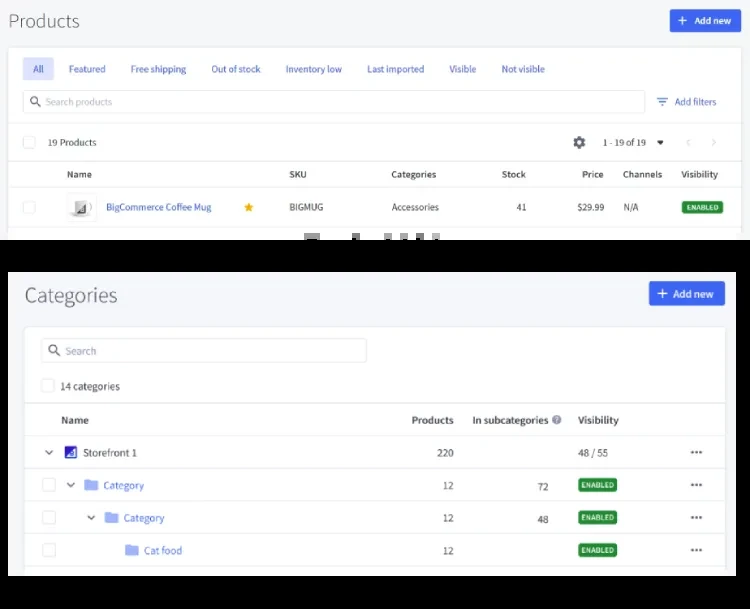Image resolution: width=750 pixels, height=609 pixels.
Task: Open the BigCommerce Coffee Mug product link
Action: tap(158, 207)
